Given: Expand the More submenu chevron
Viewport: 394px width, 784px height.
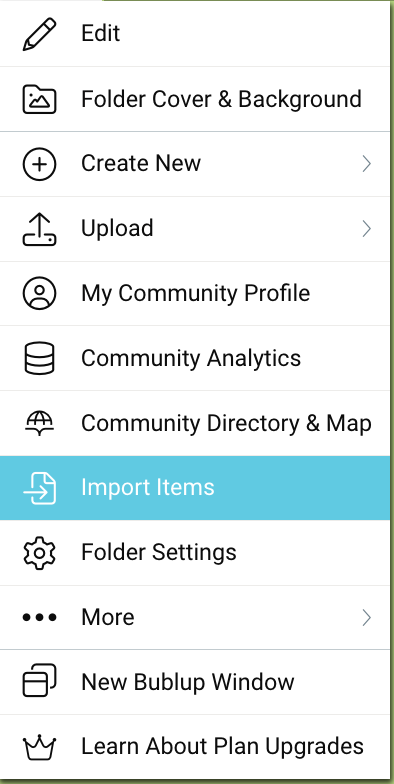Looking at the screenshot, I should [367, 618].
